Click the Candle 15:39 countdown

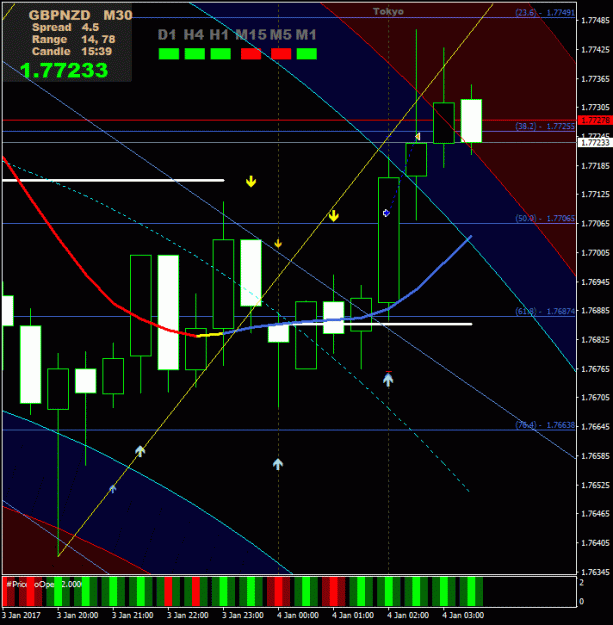[72, 51]
